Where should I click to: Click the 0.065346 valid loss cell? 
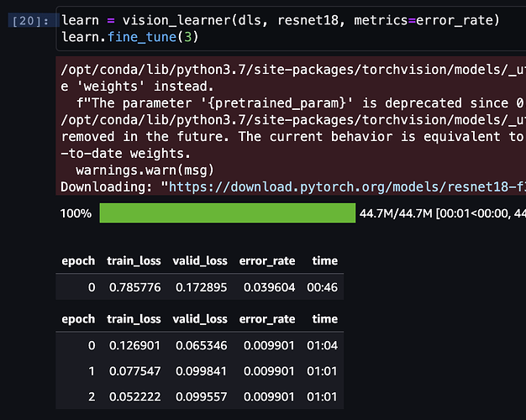[x=201, y=345]
